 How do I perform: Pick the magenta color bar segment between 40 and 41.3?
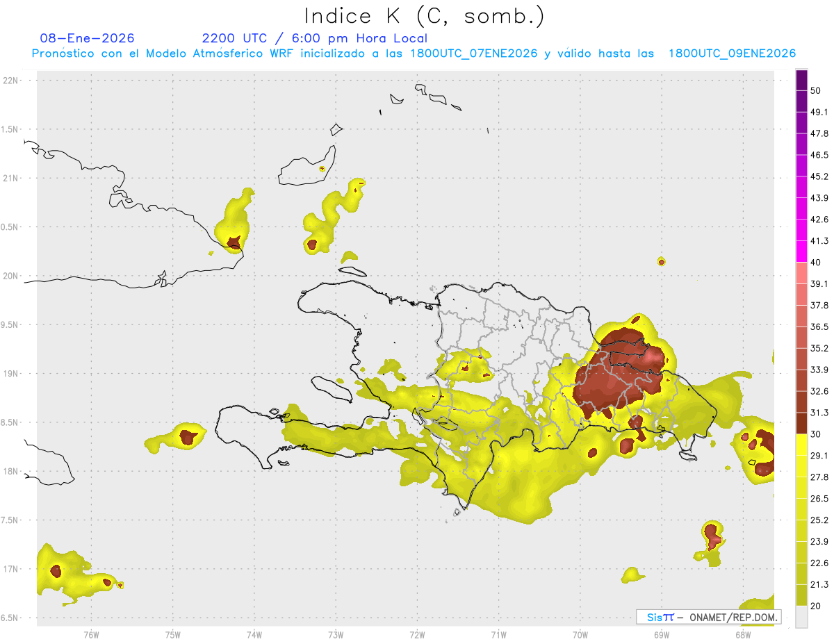coord(801,251)
